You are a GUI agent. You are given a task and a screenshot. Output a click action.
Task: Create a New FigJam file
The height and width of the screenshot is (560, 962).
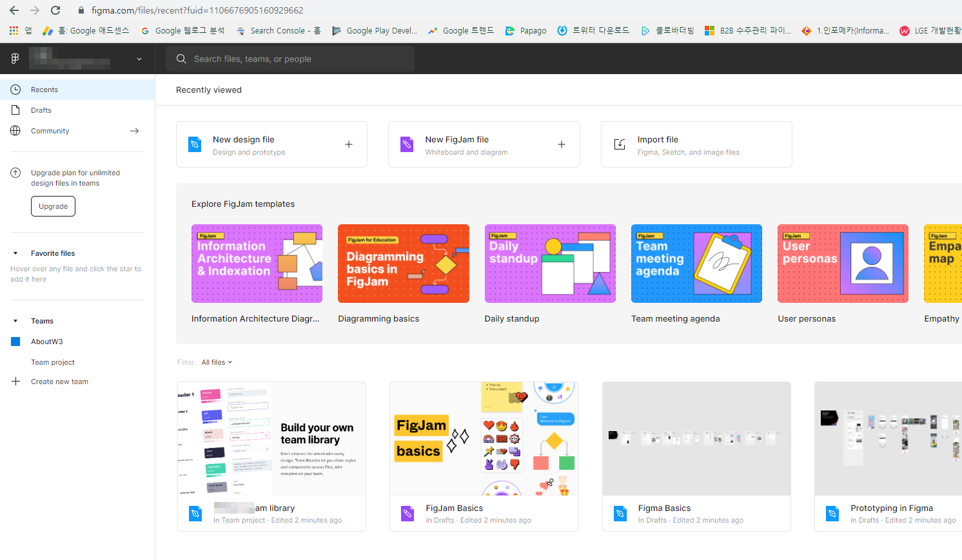tap(484, 144)
